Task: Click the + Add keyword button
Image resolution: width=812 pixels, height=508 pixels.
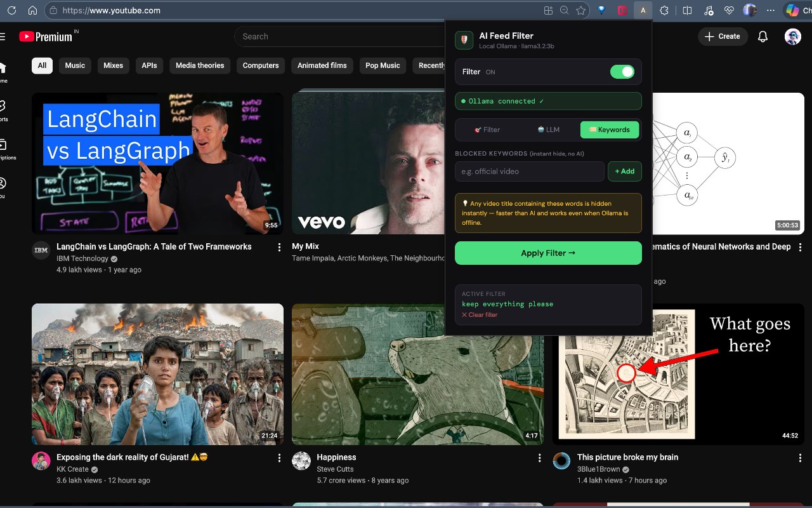Action: 625,171
